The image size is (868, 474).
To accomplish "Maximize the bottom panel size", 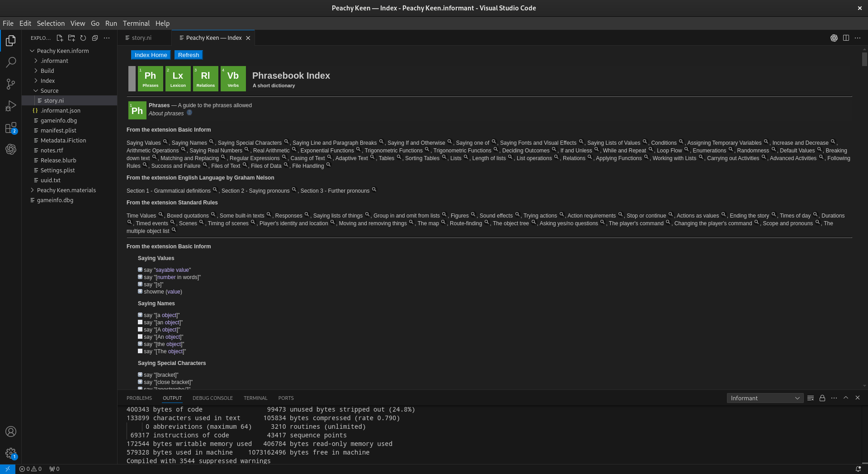I will (x=846, y=398).
